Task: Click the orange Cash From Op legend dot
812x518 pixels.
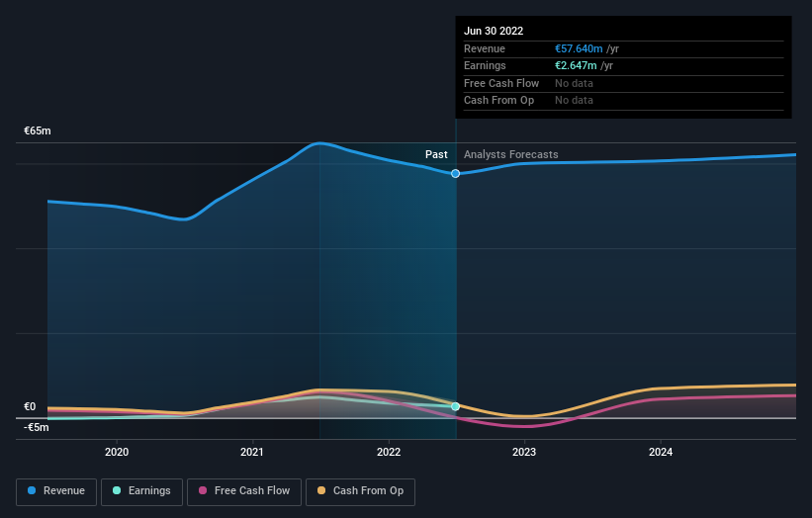Action: pyautogui.click(x=321, y=490)
